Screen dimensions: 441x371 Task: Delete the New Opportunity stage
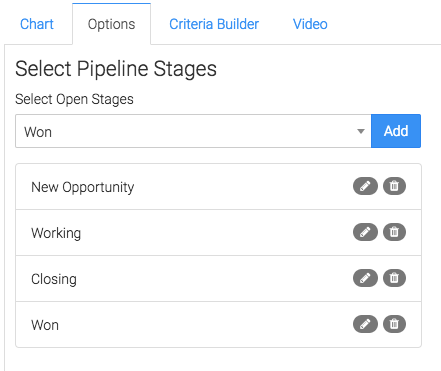point(394,186)
